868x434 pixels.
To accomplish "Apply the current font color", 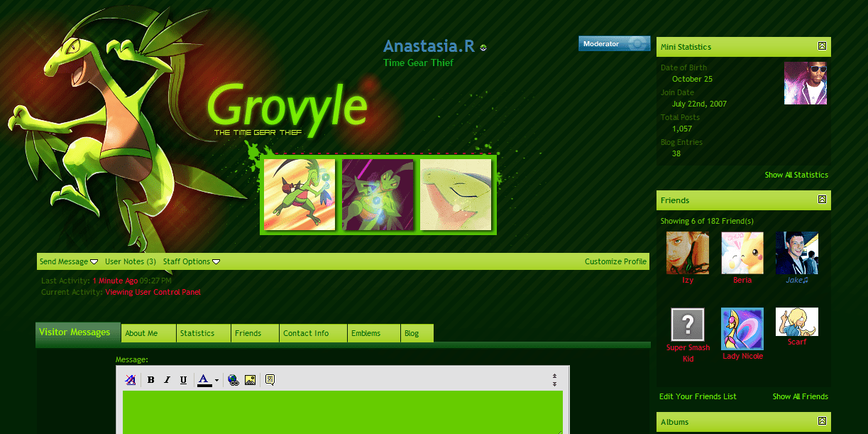I will click(204, 380).
